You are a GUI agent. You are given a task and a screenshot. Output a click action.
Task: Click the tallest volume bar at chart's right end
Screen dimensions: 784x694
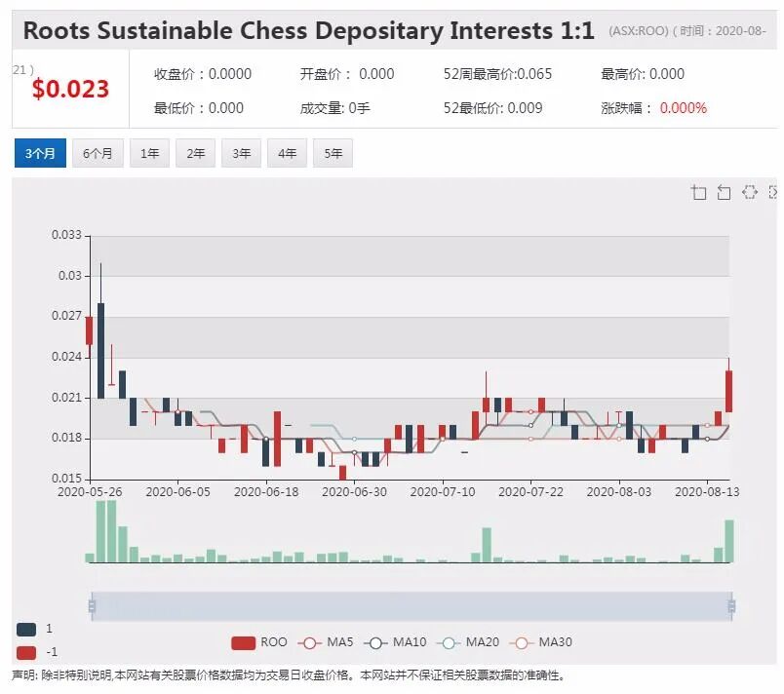click(729, 541)
